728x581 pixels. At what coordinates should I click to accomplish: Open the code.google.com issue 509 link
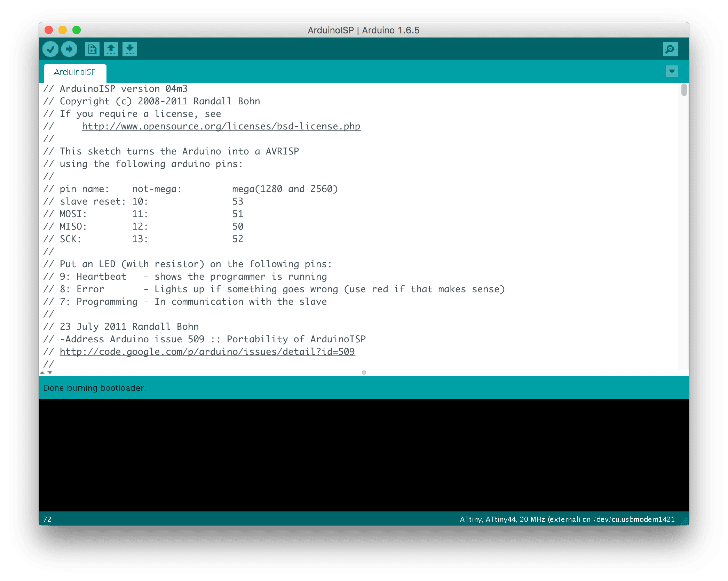pos(207,352)
